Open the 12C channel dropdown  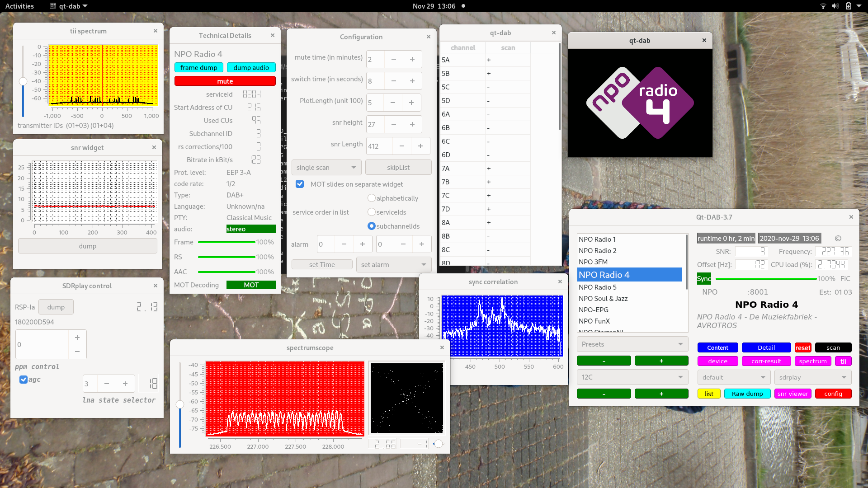click(x=632, y=377)
